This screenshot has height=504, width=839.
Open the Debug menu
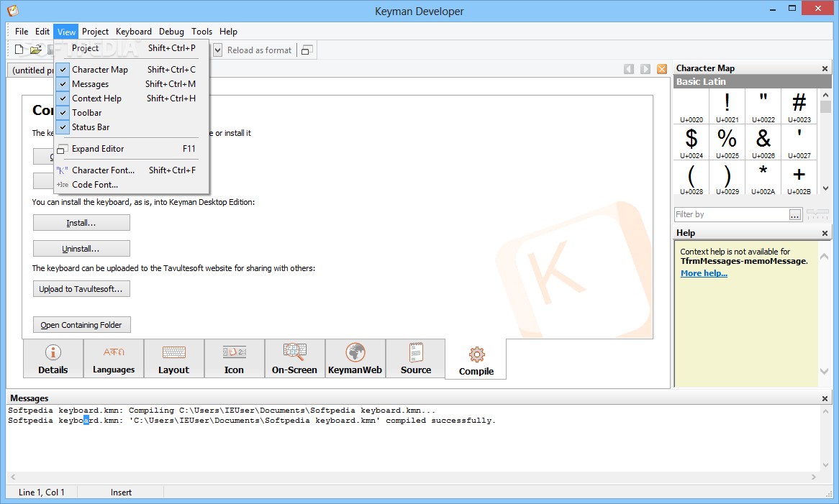(171, 32)
